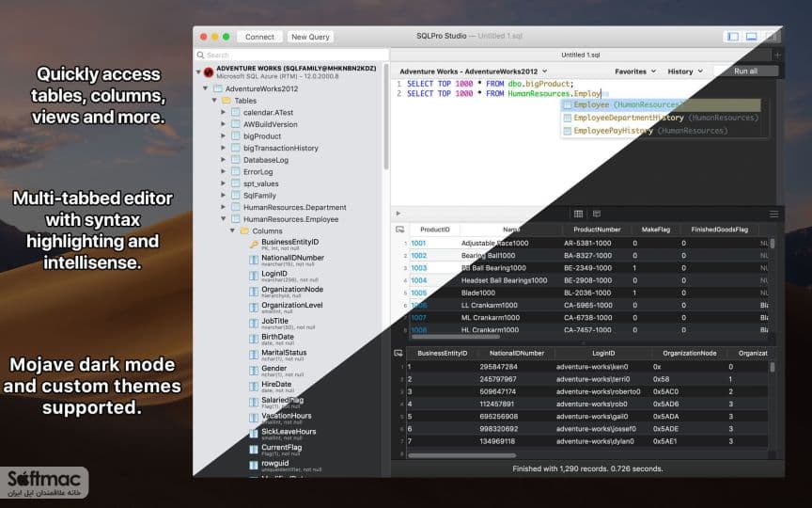812x508 pixels.
Task: Click the bigProduct table icon
Action: [x=236, y=136]
